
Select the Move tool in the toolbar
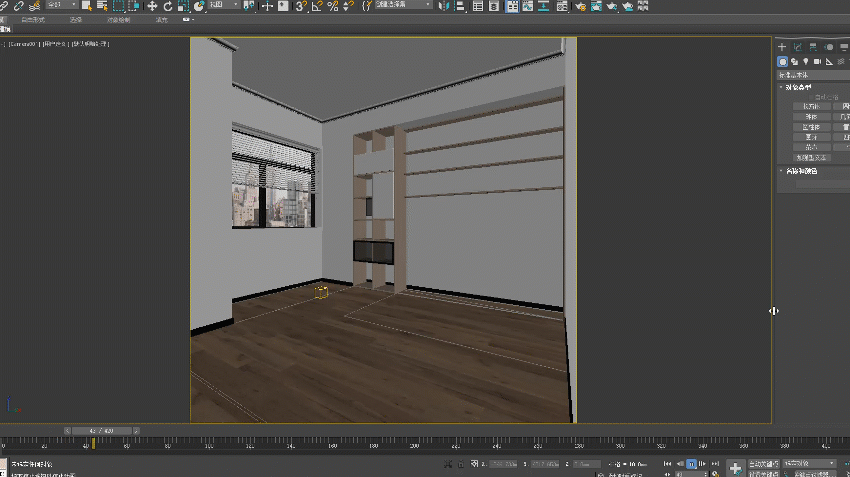(151, 6)
